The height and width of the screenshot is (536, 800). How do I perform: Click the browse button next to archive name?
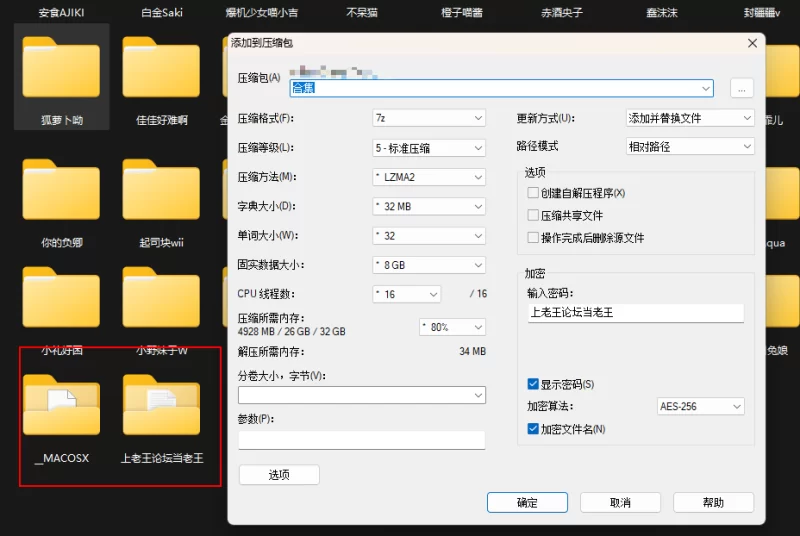tap(741, 88)
